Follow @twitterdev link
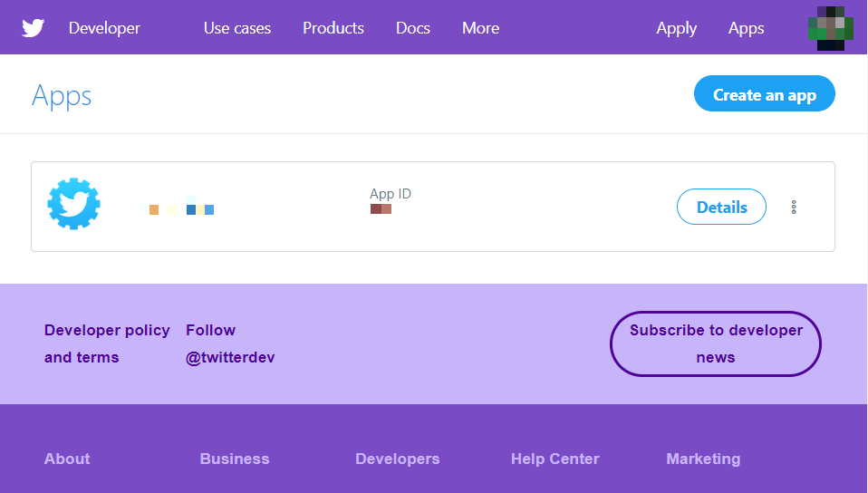This screenshot has height=493, width=868. click(x=230, y=343)
